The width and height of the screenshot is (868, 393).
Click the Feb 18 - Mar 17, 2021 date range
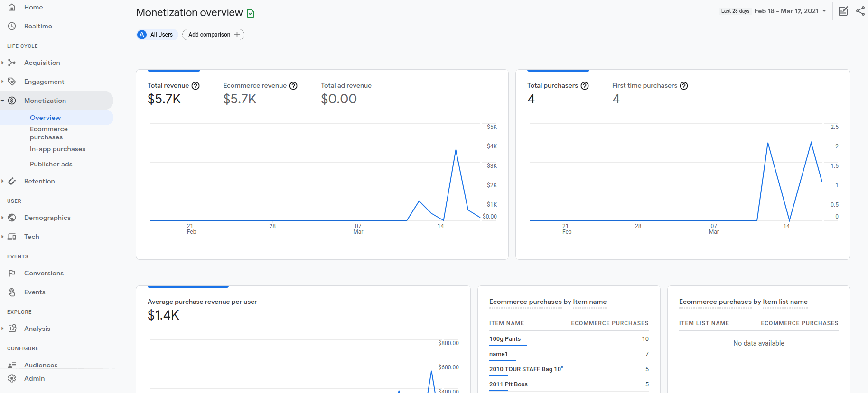(786, 11)
